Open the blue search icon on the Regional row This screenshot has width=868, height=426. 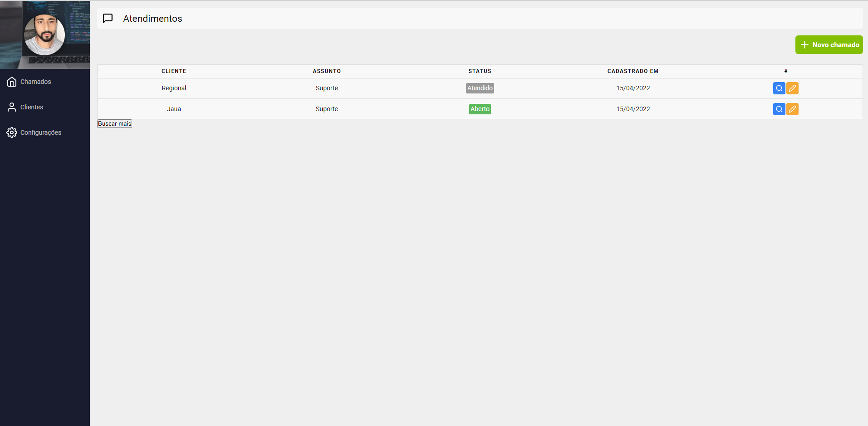[779, 88]
